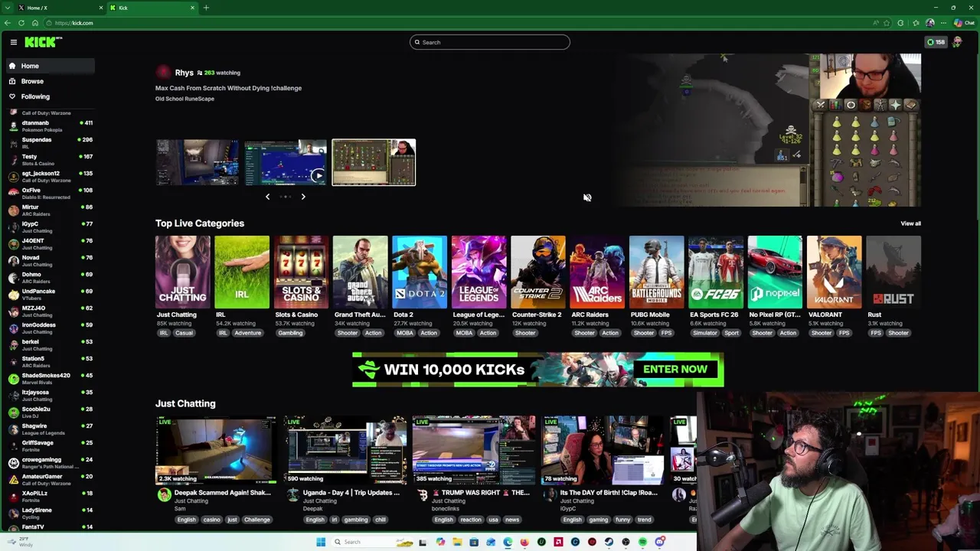The height and width of the screenshot is (551, 980).
Task: Click Old School RuneScape category link
Action: coord(185,99)
